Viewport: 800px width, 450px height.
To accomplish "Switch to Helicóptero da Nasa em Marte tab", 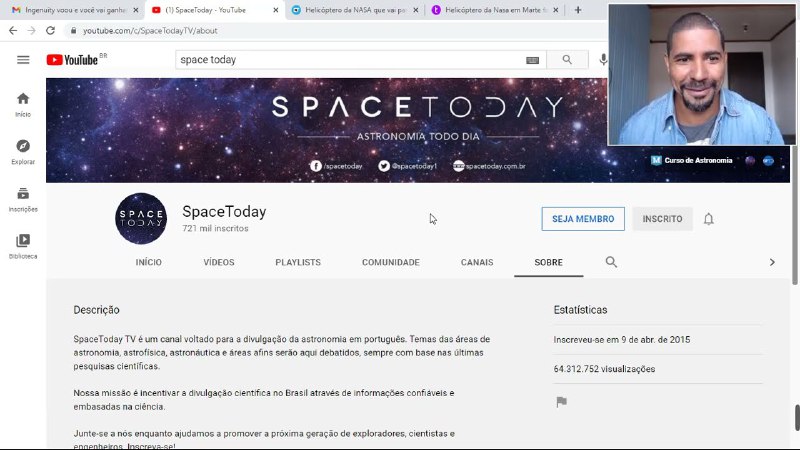I will tap(495, 10).
